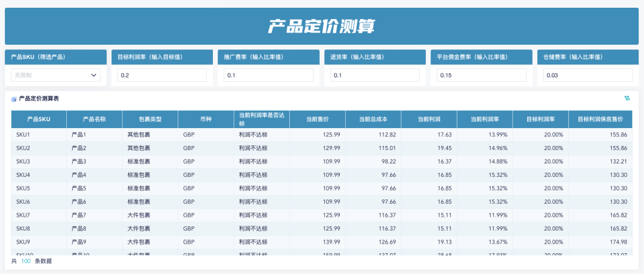644x274 pixels.
Task: Click the 币种 column header
Action: tap(206, 119)
